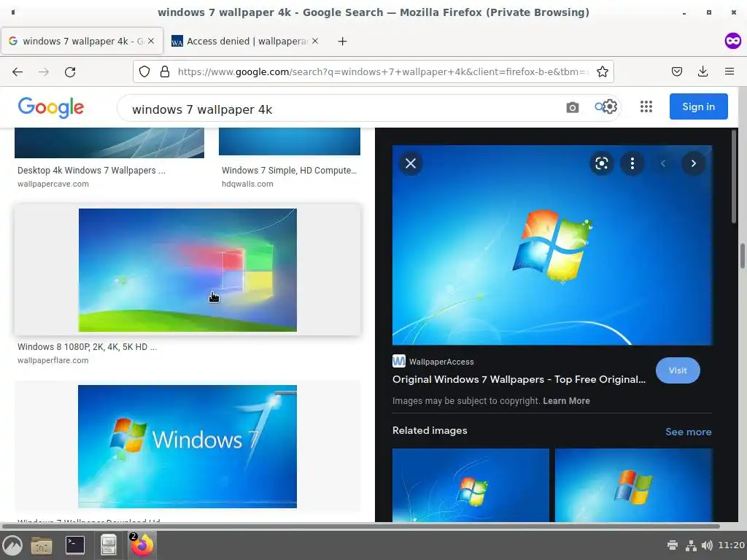This screenshot has width=747, height=560.
Task: Click the 11:20 clock
Action: click(x=731, y=545)
